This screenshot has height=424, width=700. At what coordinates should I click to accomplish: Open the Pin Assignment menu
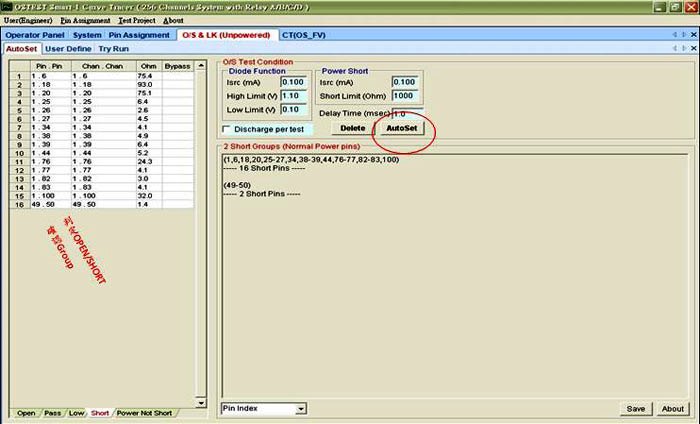[x=86, y=20]
